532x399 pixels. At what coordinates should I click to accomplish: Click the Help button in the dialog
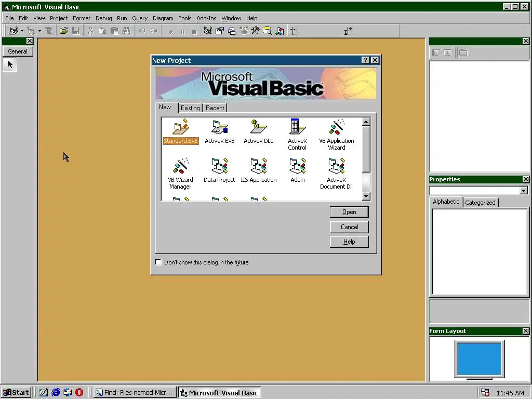(x=349, y=242)
